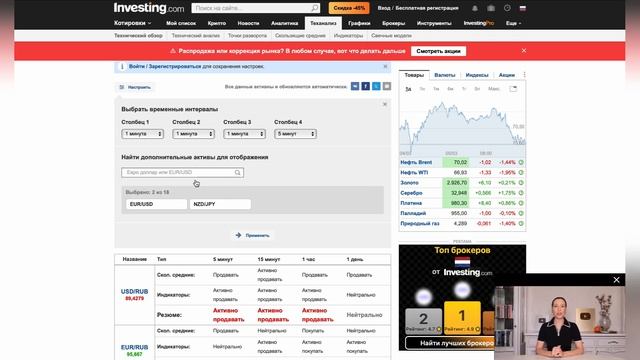Open the Russian flag language selector

[x=523, y=8]
